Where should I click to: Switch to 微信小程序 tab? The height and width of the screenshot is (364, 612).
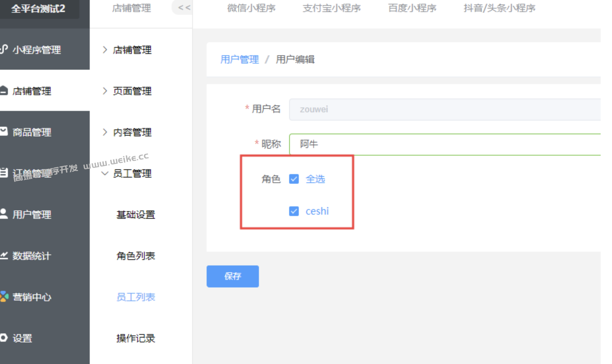coord(251,8)
